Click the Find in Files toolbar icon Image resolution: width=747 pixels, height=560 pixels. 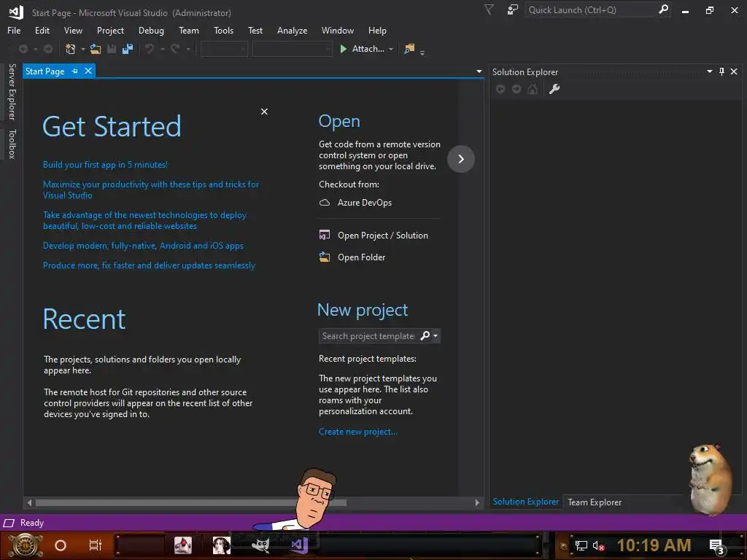[x=409, y=49]
